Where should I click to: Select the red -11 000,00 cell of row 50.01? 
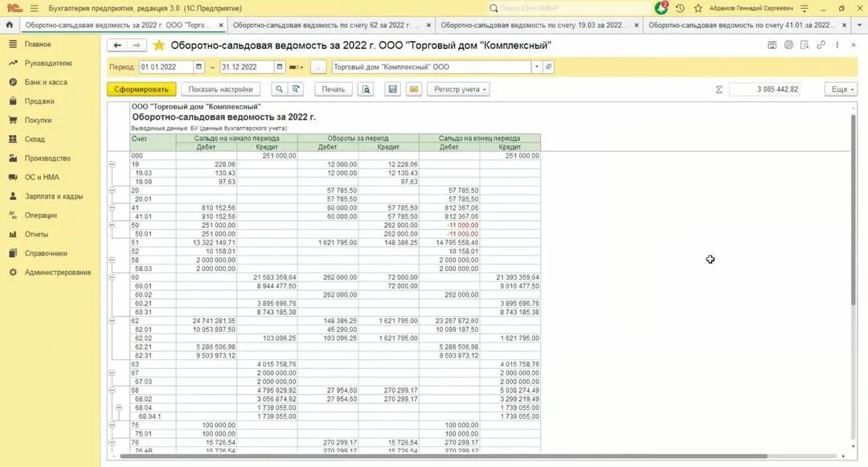[449, 234]
